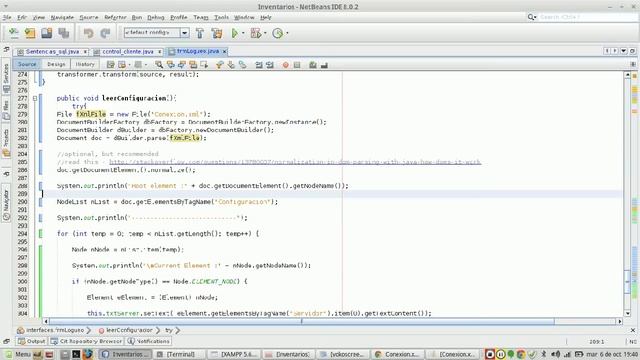Open dropdown arrow next to Run icon
Screen dimensions: 640x360
coord(243,33)
